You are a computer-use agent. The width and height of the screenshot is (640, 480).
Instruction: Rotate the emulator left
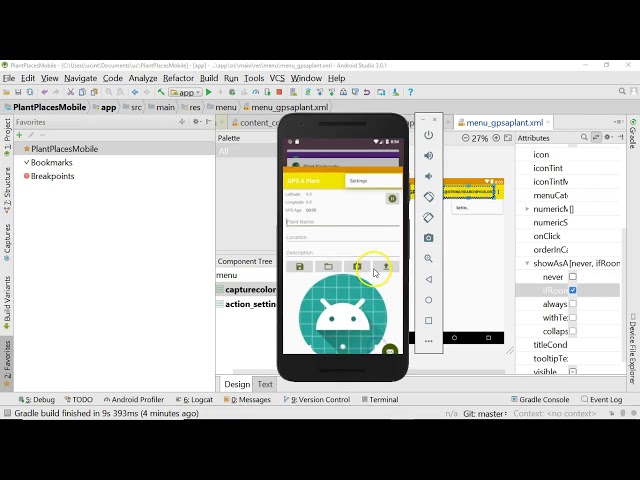(428, 197)
